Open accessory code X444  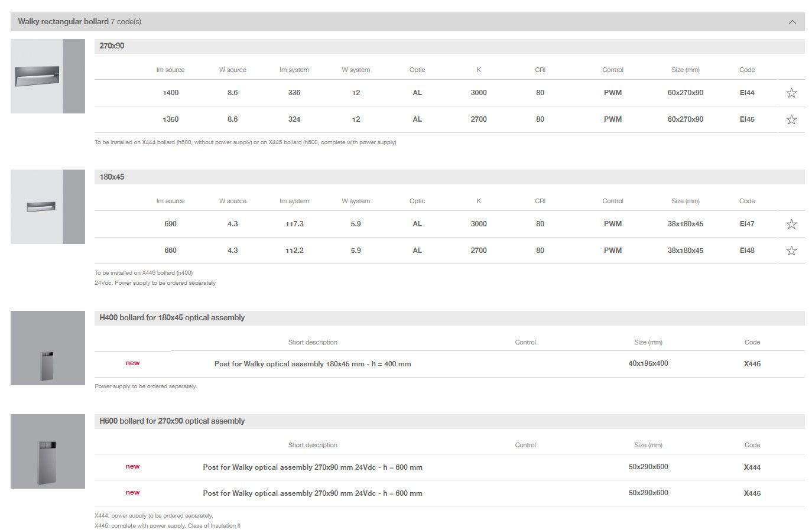click(x=752, y=467)
